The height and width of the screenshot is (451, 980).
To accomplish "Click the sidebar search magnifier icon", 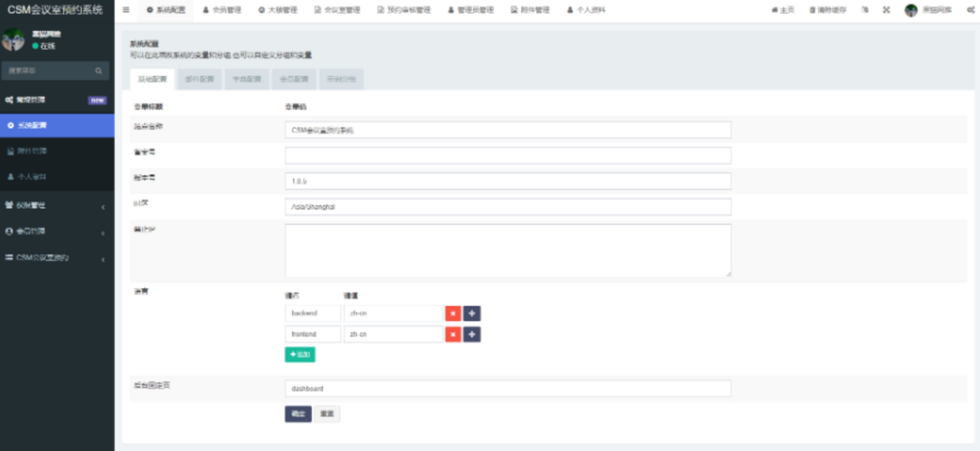I will coord(99,71).
